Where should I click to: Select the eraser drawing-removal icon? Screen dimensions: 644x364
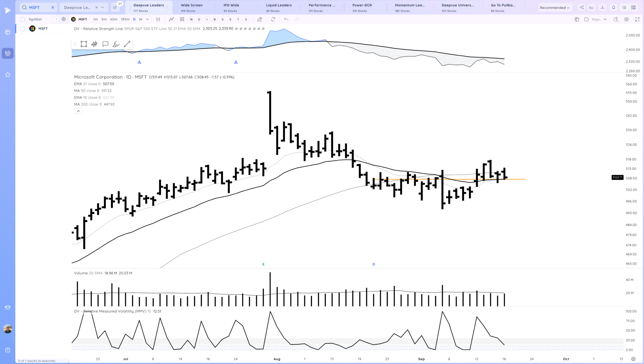tap(260, 19)
